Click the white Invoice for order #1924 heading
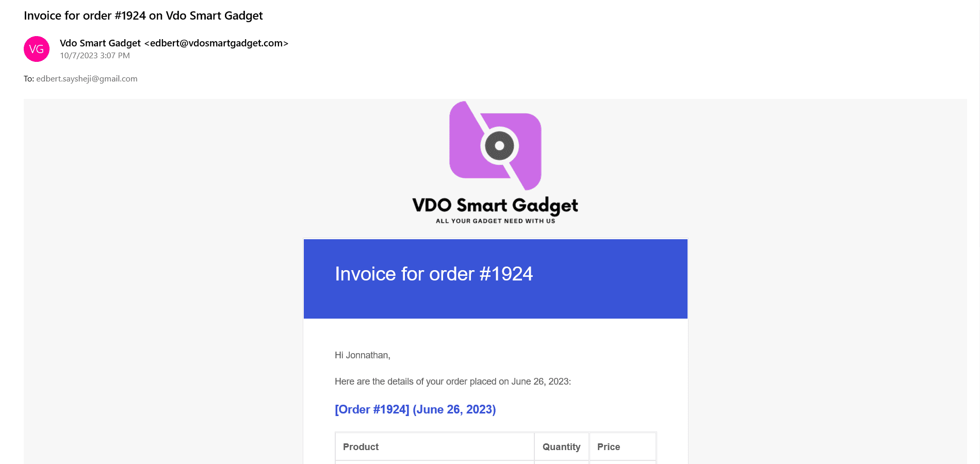Screen dimensions: 980x464 [434, 274]
